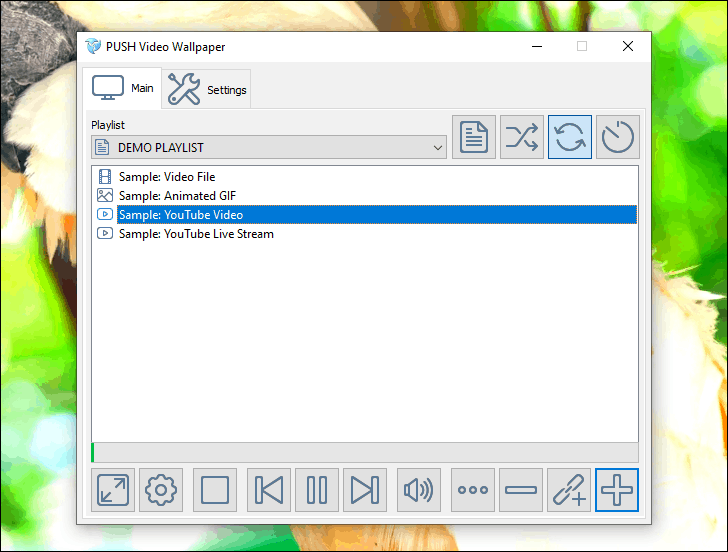Open the Settings tab
728x552 pixels.
click(207, 89)
